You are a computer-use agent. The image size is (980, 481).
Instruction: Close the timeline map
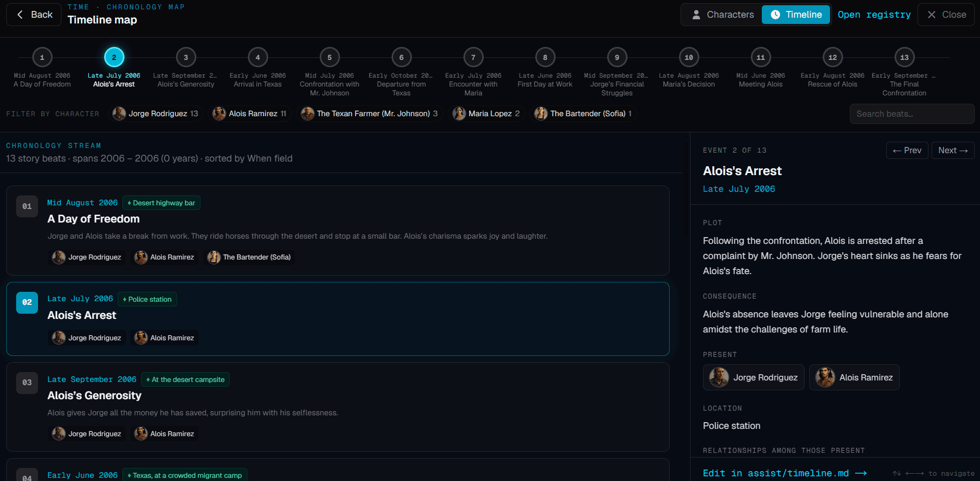tap(946, 15)
